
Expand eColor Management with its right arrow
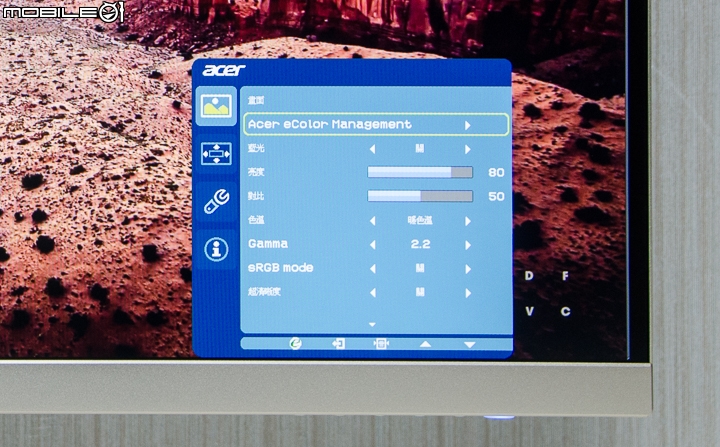[467, 125]
